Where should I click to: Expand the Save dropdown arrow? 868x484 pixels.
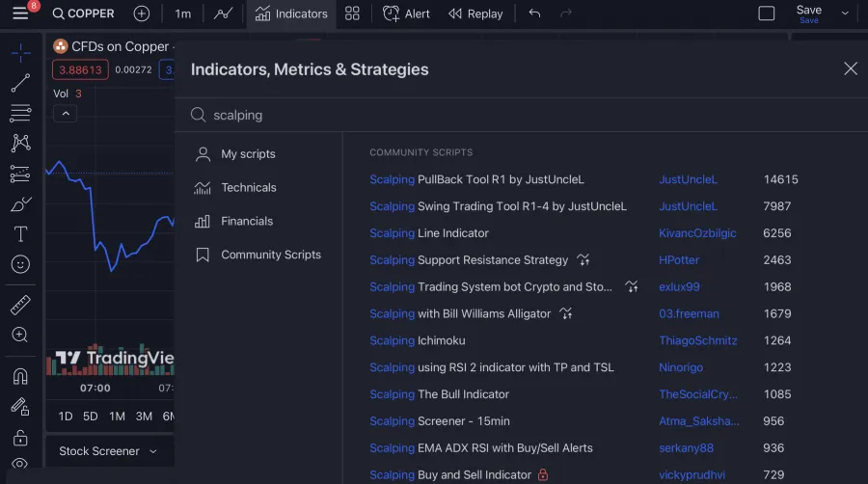point(846,13)
